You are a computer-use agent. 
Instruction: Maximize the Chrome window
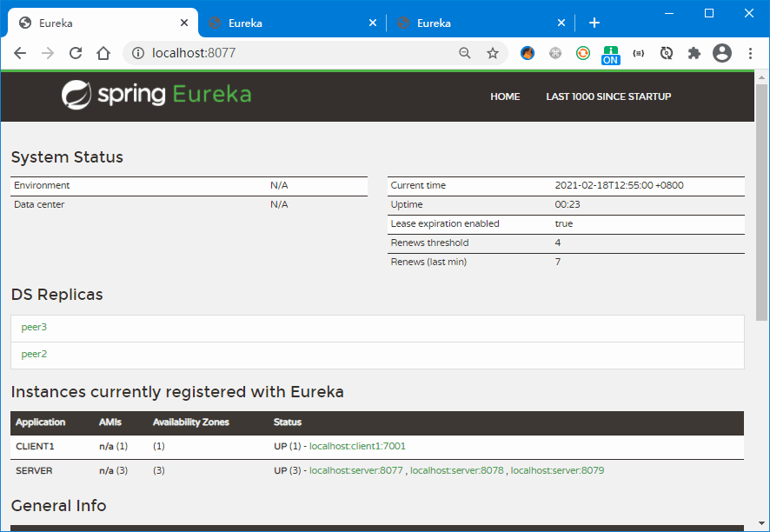pos(709,13)
